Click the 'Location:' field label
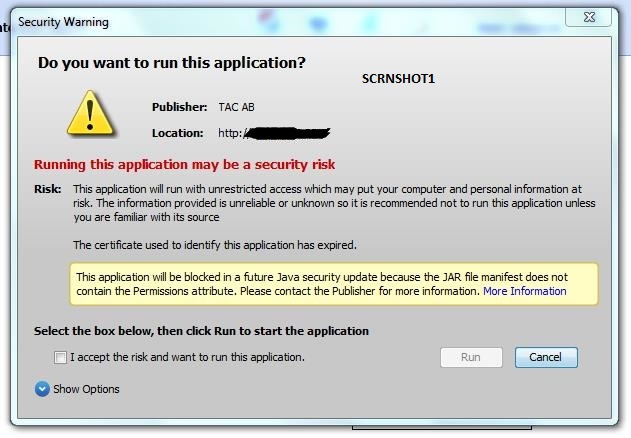The width and height of the screenshot is (631, 438). click(x=178, y=133)
